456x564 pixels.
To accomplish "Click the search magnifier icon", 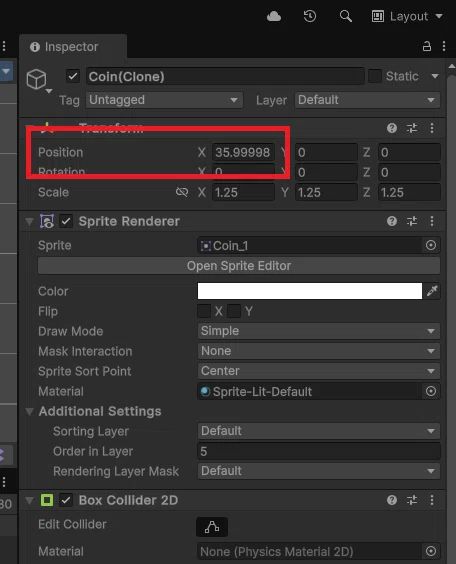I will (346, 16).
